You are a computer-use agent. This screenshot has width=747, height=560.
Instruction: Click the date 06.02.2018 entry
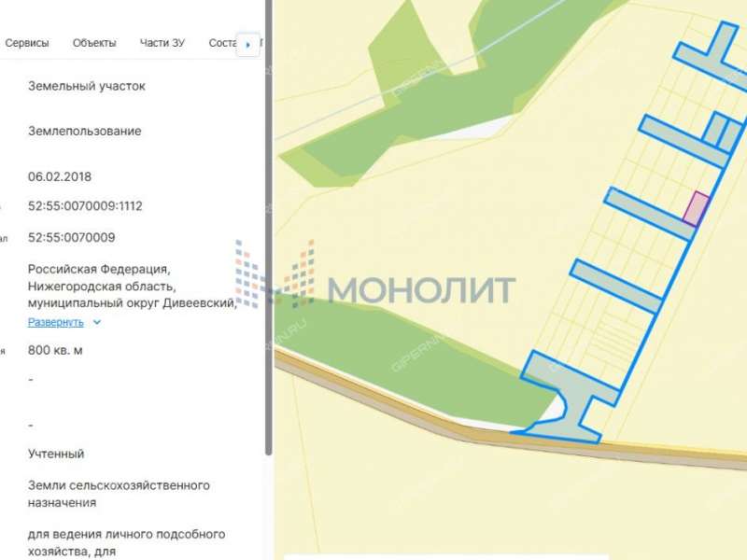click(59, 175)
